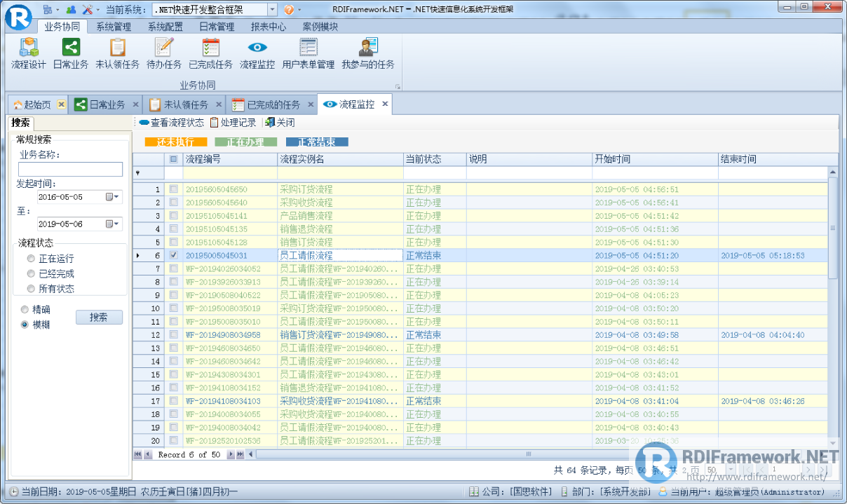Click the ribbon group dialog launcher under 业务协同
This screenshot has height=504, width=847.
[x=397, y=87]
